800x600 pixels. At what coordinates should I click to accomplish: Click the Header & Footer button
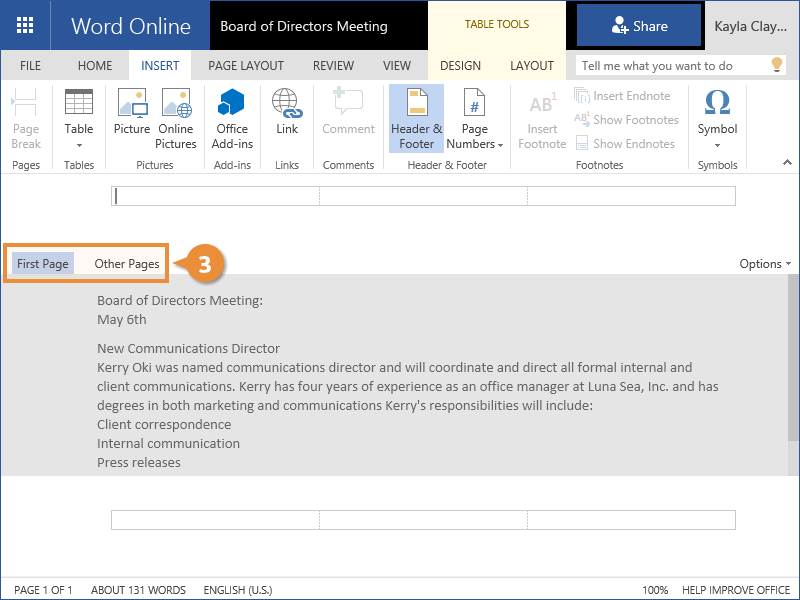(x=416, y=118)
